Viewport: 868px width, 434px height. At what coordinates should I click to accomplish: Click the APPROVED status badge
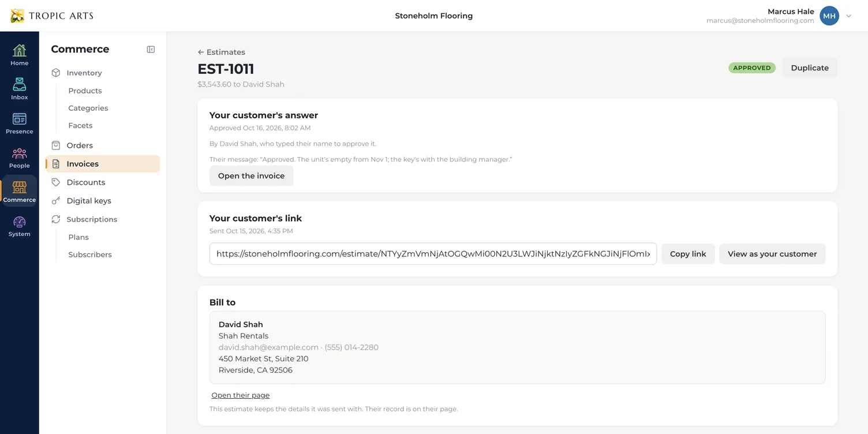tap(752, 68)
